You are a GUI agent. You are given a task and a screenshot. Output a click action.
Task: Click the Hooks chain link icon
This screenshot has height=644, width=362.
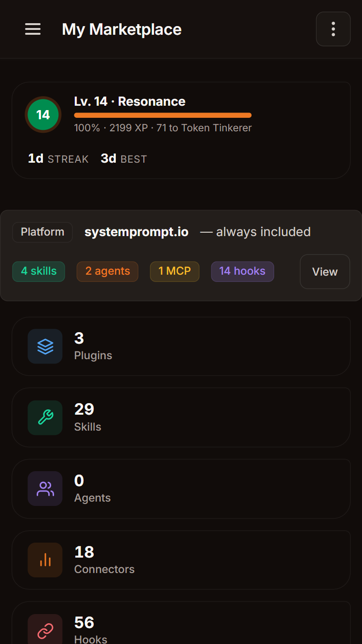click(x=45, y=630)
